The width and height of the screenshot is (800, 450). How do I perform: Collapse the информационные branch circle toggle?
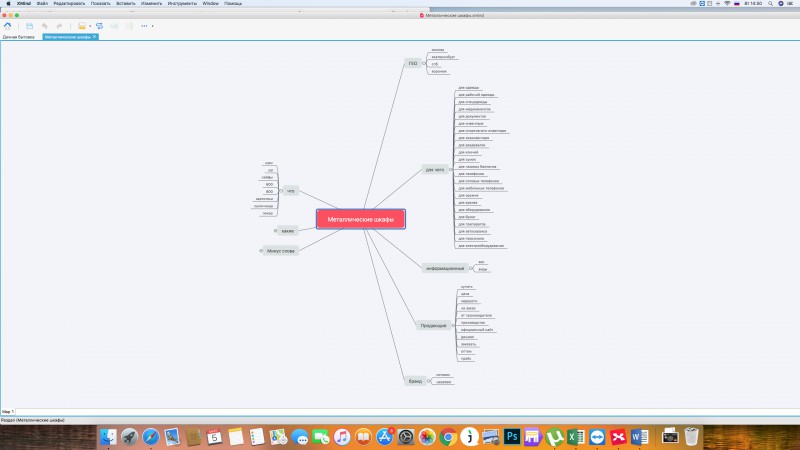click(x=471, y=268)
